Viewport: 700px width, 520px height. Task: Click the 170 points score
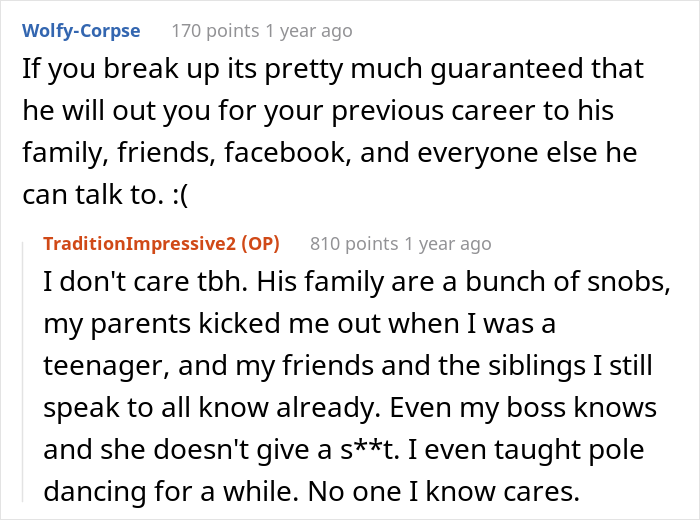[215, 31]
